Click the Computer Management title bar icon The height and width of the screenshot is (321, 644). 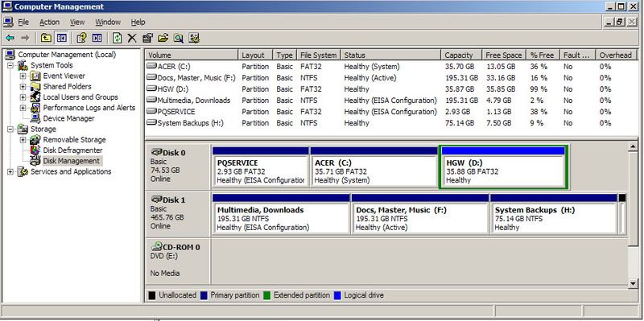coord(7,6)
